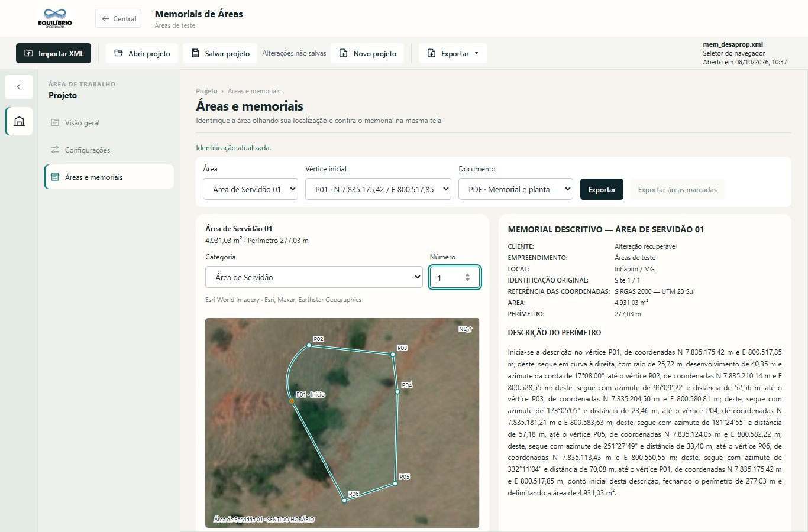
Task: Click the folder icon on Abrir projeto
Action: coord(118,53)
